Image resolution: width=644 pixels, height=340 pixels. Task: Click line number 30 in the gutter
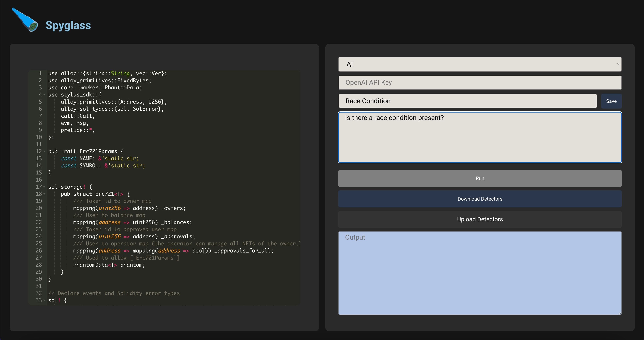39,279
